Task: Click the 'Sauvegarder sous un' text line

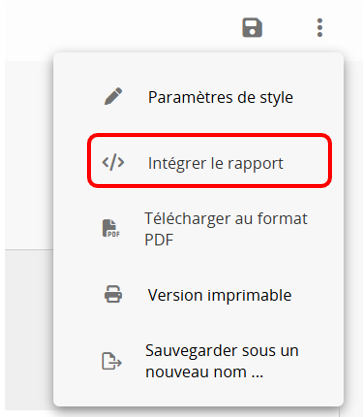Action: pos(222,351)
